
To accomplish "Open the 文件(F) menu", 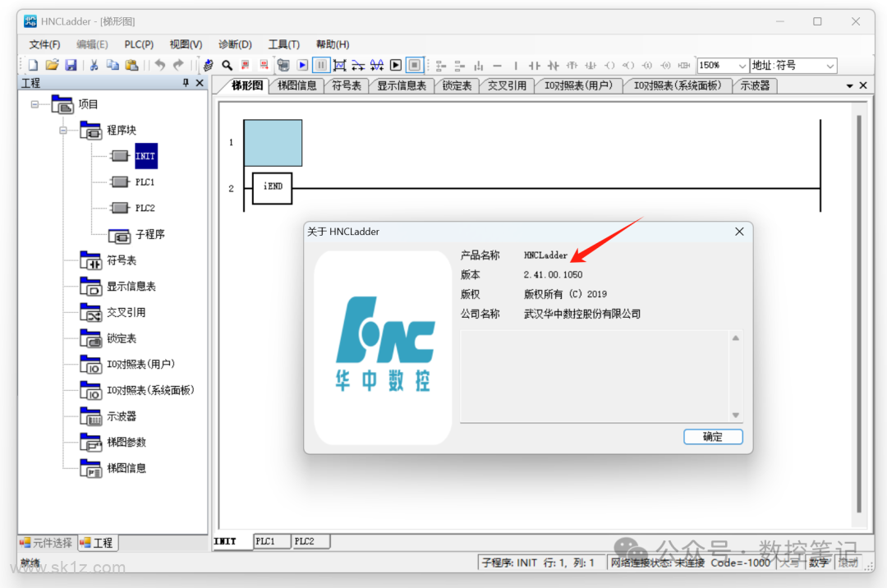I will point(44,44).
